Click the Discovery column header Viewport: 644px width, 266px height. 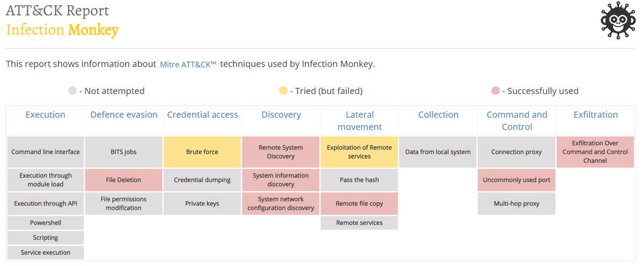(x=281, y=114)
